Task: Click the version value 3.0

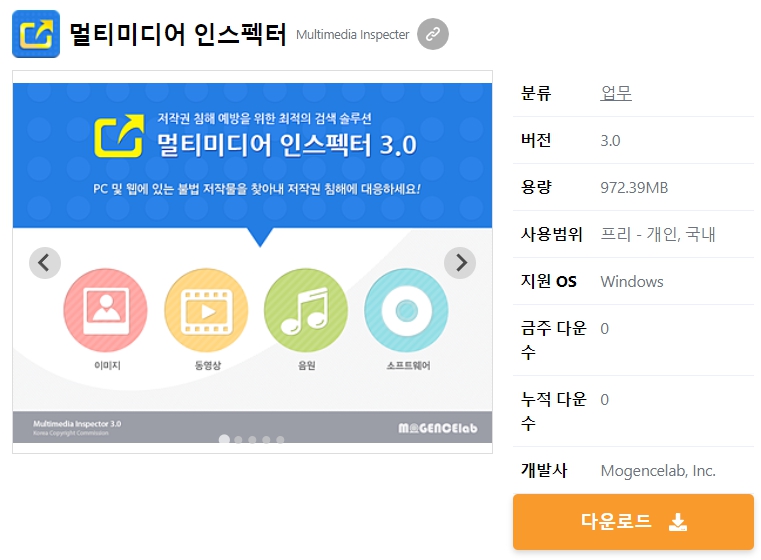Action: pos(610,141)
